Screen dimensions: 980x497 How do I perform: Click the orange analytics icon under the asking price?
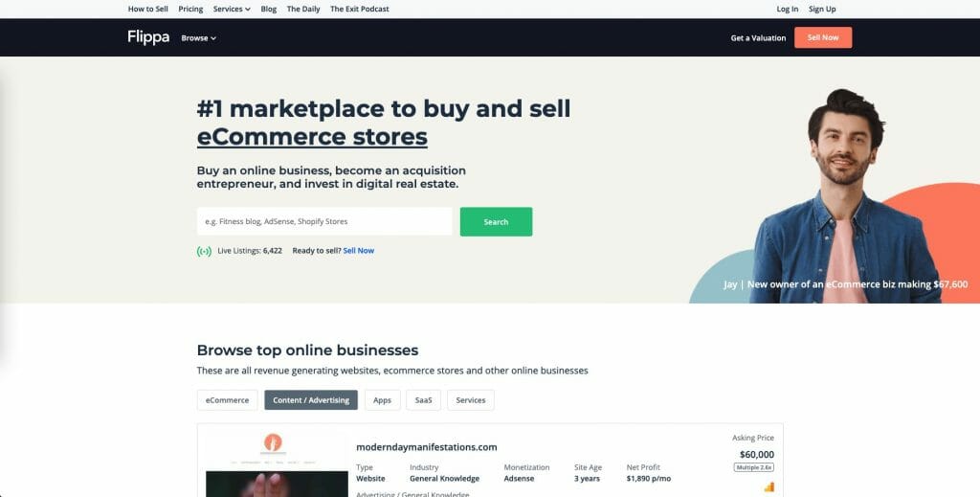768,486
